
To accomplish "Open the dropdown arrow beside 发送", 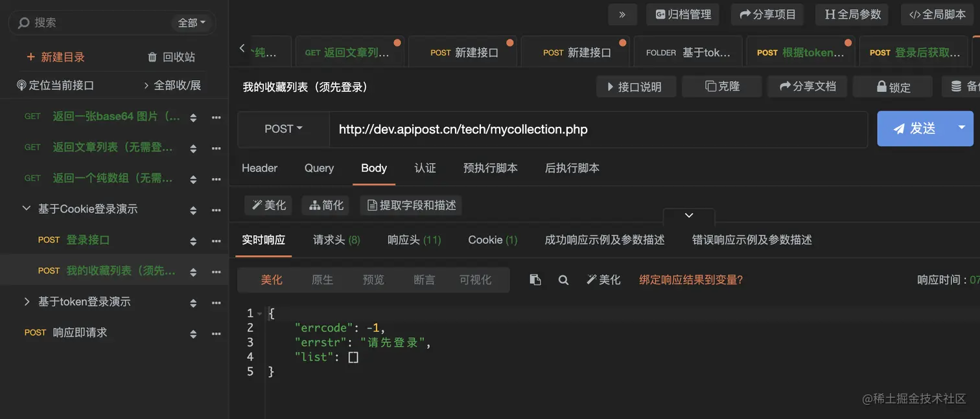I will click(962, 128).
